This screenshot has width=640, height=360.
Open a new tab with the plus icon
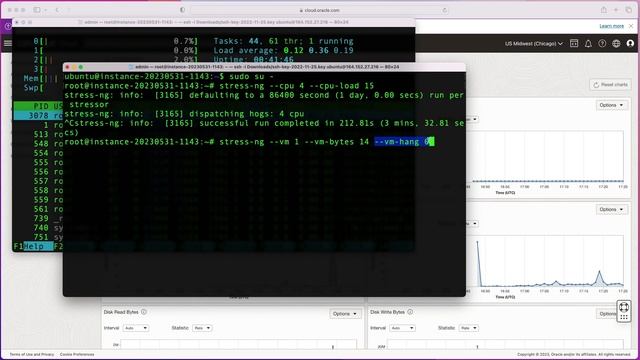pyautogui.click(x=616, y=10)
